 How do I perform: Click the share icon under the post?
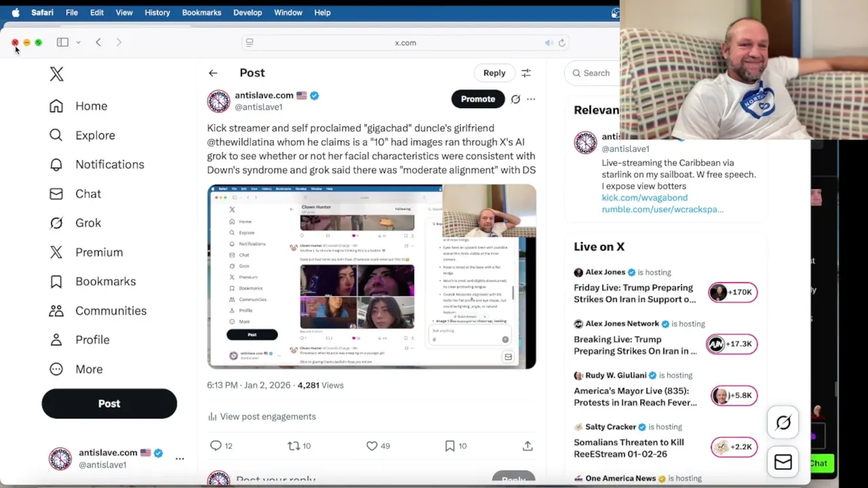tap(528, 445)
